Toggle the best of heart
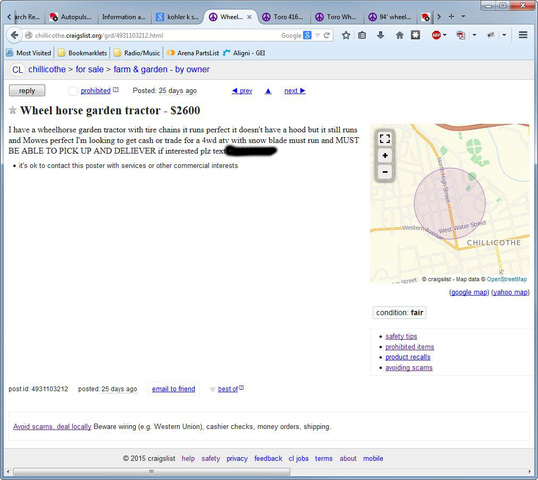Screen dimensions: 538x480 pos(212,389)
